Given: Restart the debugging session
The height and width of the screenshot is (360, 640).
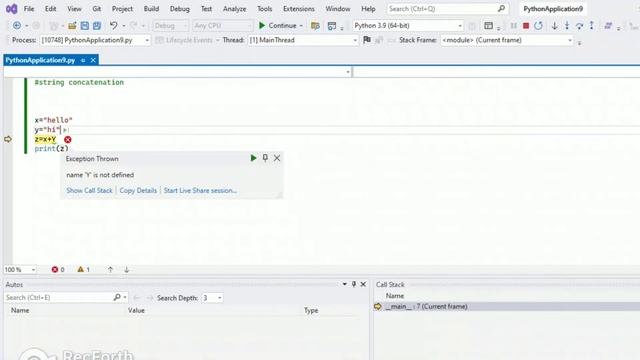Looking at the screenshot, I should 538,26.
